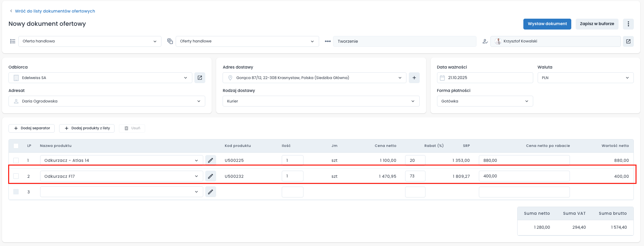Click the pencil icon in empty row 3

(211, 192)
